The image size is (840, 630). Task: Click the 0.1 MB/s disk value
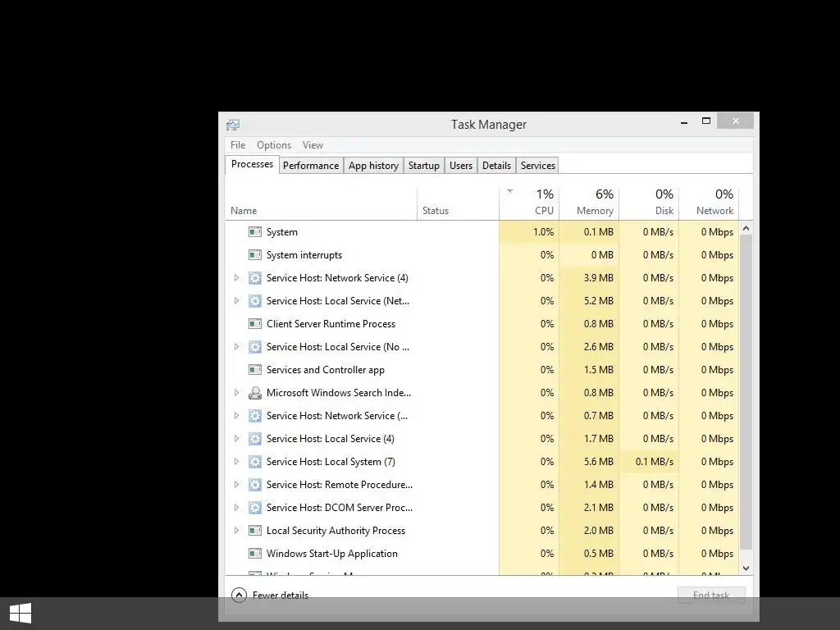click(x=654, y=462)
